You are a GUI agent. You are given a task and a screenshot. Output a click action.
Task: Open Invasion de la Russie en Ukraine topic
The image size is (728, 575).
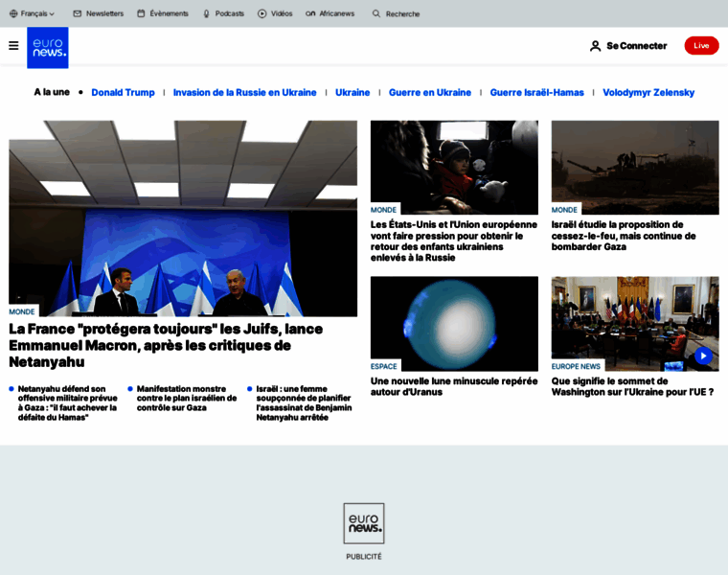244,92
